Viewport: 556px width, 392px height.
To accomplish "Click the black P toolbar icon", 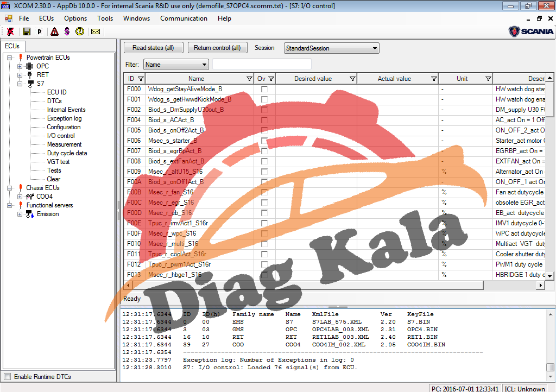I will point(39,32).
